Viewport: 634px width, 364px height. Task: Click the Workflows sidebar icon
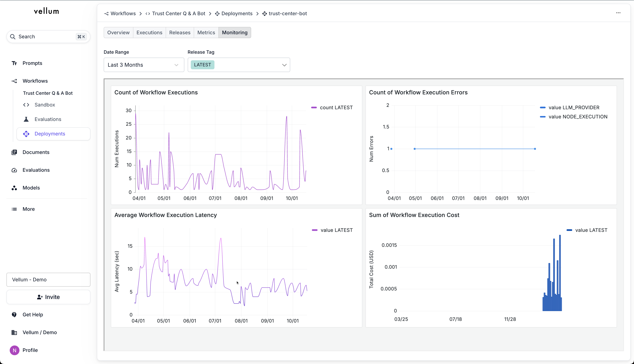(14, 81)
